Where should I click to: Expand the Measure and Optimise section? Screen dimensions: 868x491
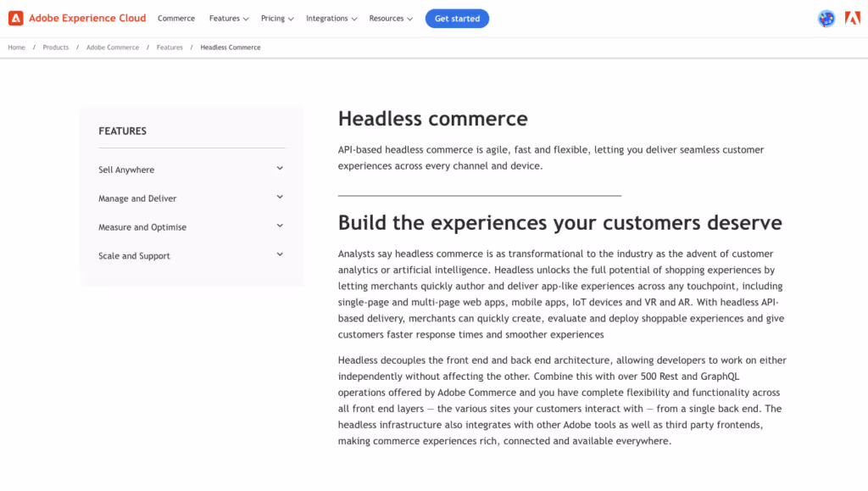[x=192, y=226]
